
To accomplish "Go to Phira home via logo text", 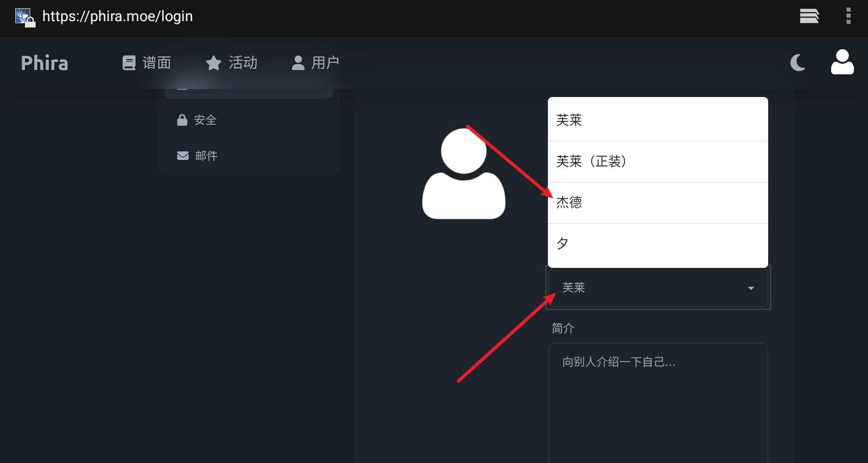I will click(44, 63).
